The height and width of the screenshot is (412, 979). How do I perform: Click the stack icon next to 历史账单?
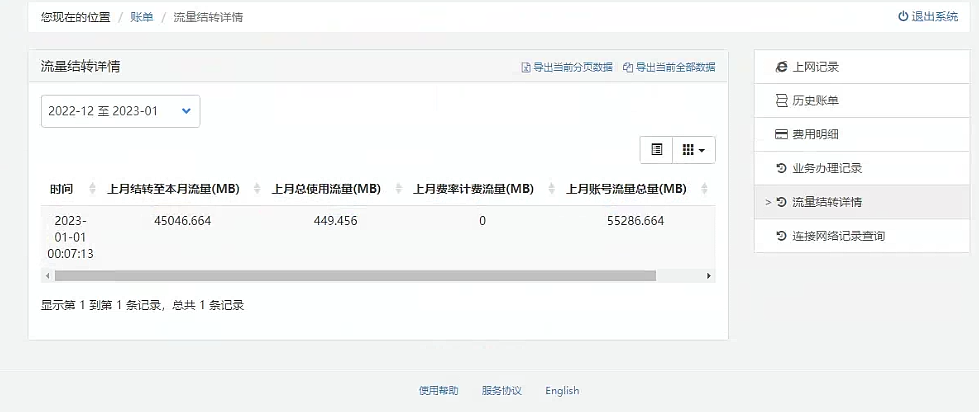click(x=781, y=101)
